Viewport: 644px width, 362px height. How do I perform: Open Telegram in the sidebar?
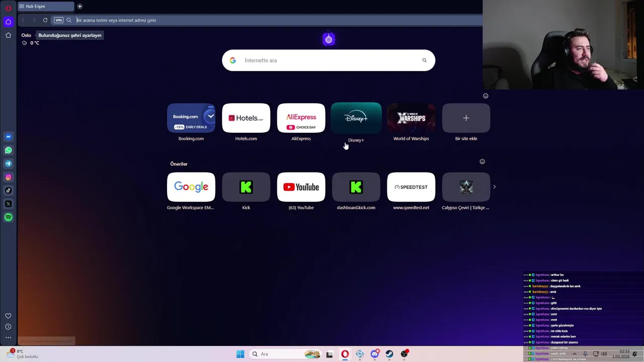click(x=8, y=163)
